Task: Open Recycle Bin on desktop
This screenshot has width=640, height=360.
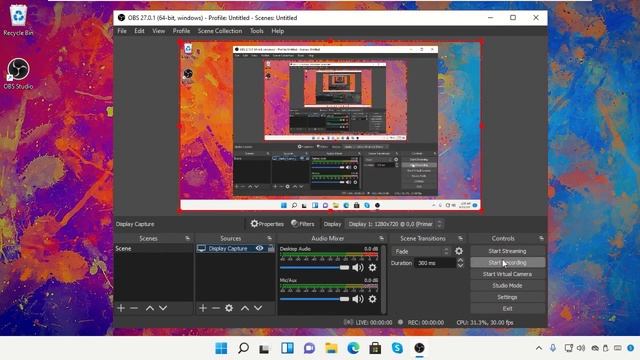Action: [18, 20]
